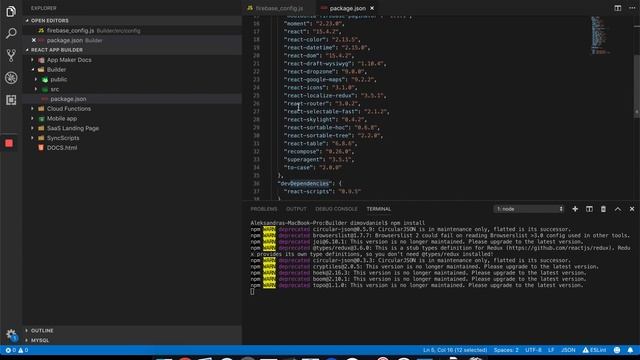Expand the App Maker Docs folder
The width and height of the screenshot is (640, 360).
pos(69,60)
